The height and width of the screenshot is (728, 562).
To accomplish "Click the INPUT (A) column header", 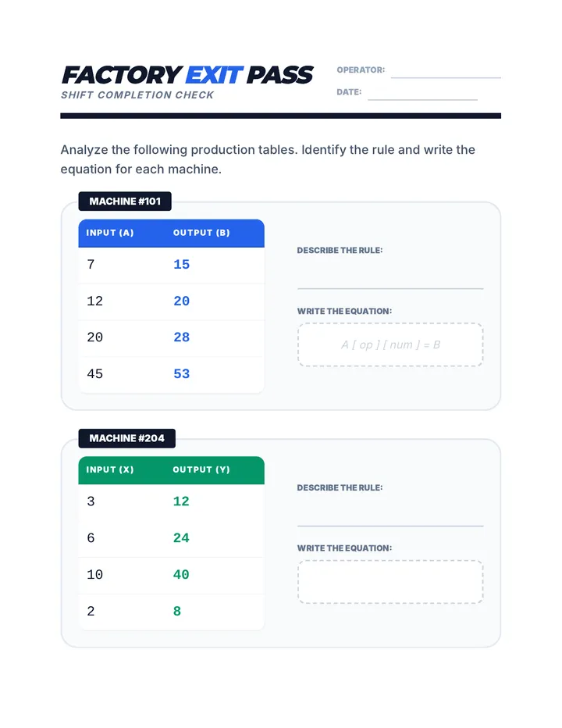I will pyautogui.click(x=110, y=233).
